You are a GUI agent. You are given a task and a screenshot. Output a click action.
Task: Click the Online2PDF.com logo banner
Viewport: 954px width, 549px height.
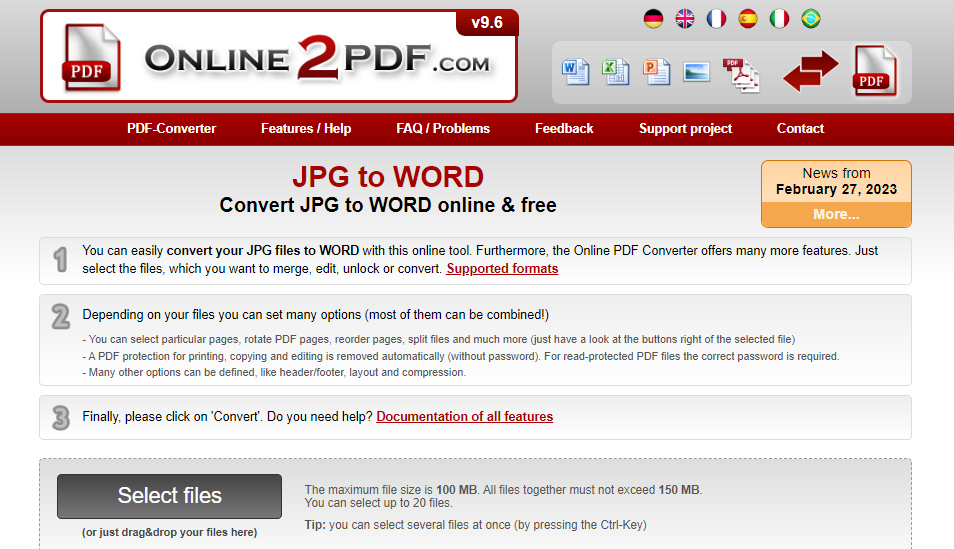279,56
